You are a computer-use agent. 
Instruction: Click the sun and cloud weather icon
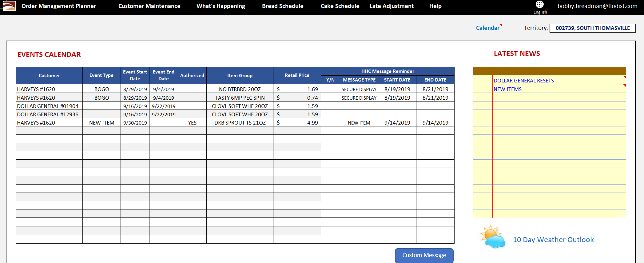pos(493,237)
